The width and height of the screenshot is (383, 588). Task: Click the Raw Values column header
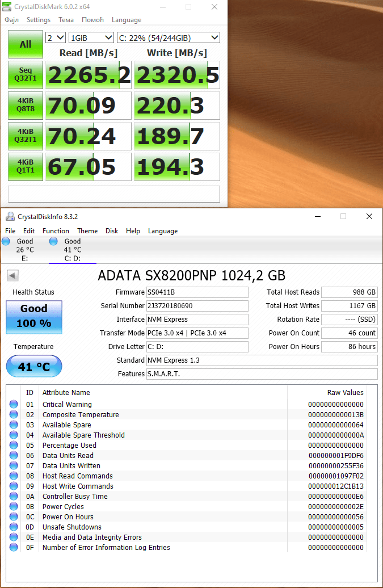[345, 393]
